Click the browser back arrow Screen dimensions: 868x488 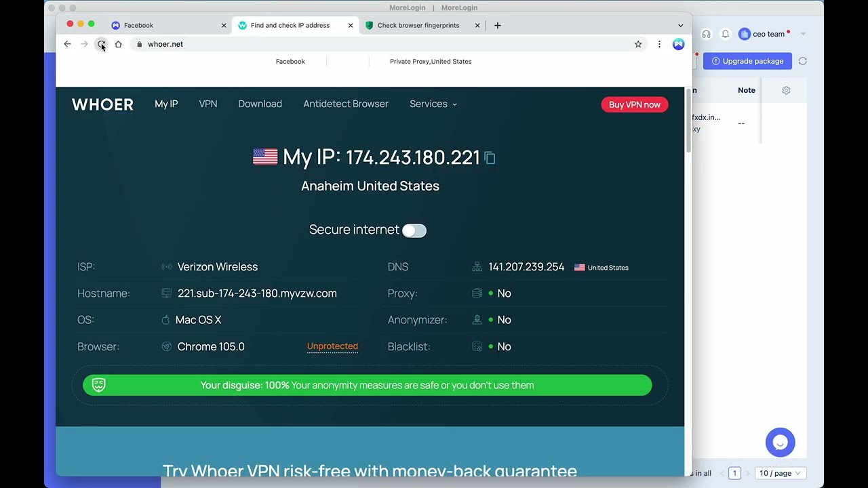[x=67, y=44]
